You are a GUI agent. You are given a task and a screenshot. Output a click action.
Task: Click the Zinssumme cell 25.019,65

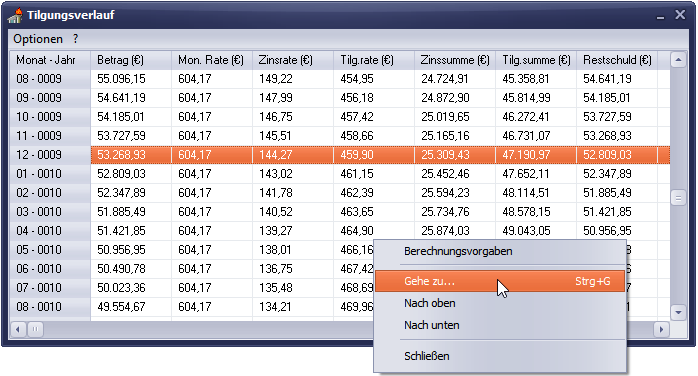(x=455, y=117)
